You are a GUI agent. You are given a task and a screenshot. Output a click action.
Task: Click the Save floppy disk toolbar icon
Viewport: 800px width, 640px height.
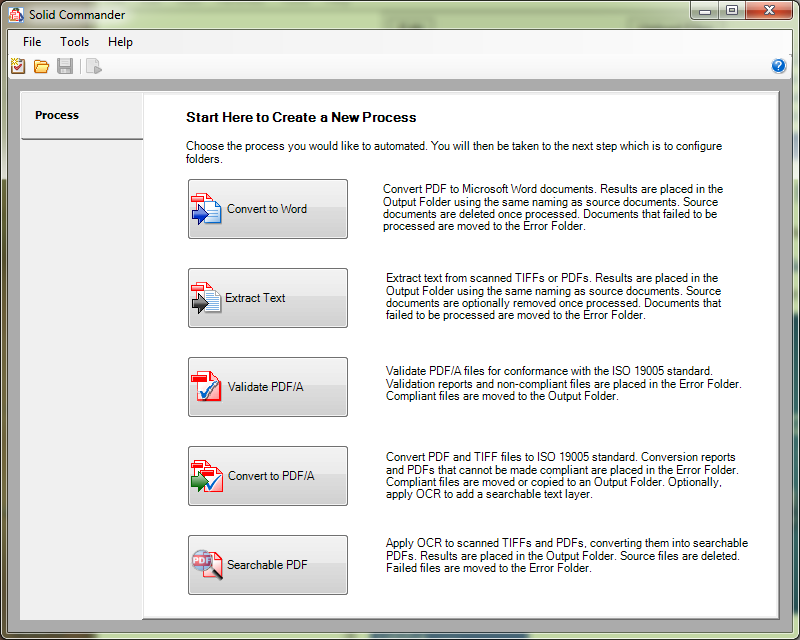click(65, 67)
